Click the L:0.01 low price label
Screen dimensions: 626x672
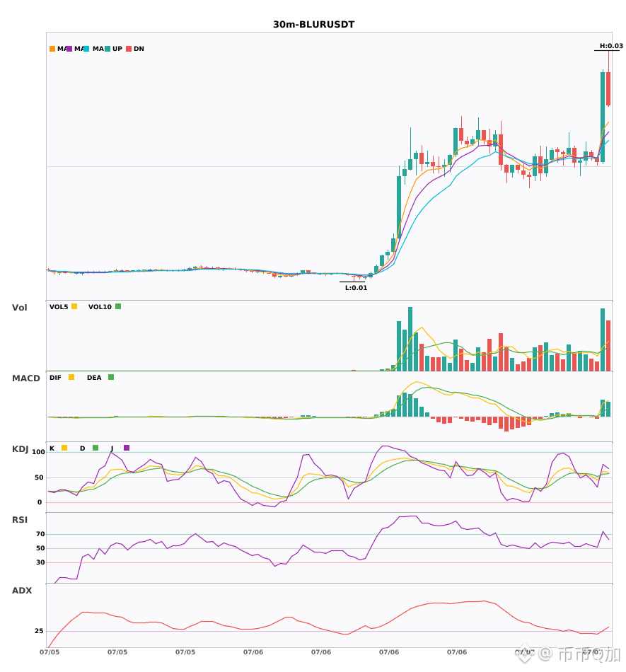pyautogui.click(x=356, y=288)
